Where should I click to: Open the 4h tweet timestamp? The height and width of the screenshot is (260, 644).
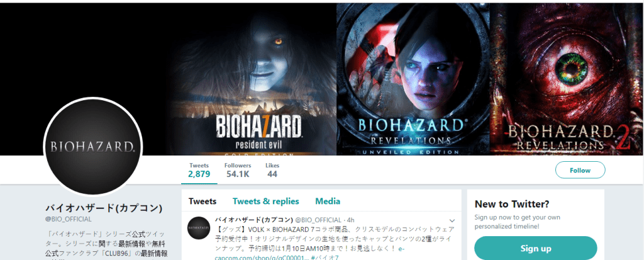(x=350, y=219)
